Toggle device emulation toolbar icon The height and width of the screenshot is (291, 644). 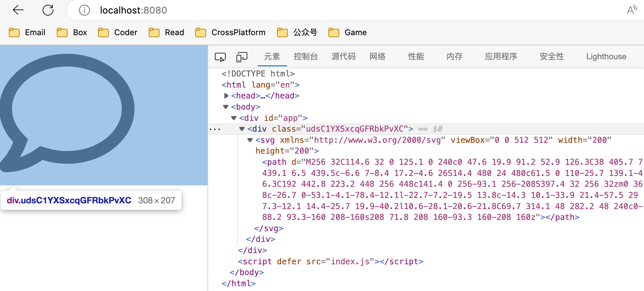(x=242, y=57)
